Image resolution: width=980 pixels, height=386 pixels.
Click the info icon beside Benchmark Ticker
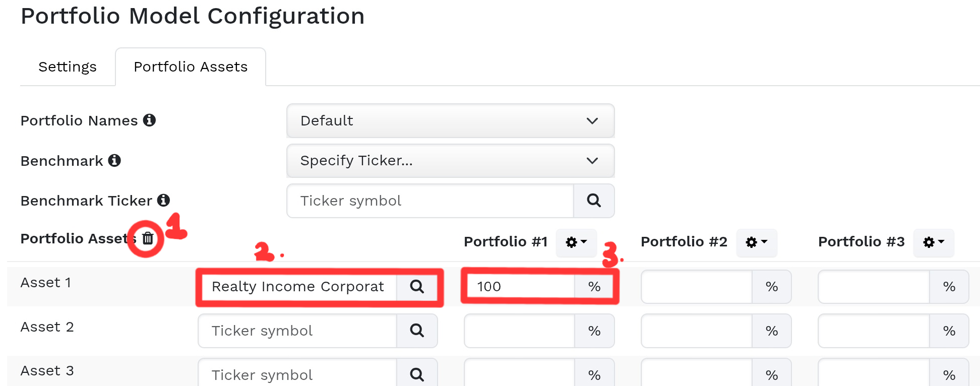pos(163,200)
